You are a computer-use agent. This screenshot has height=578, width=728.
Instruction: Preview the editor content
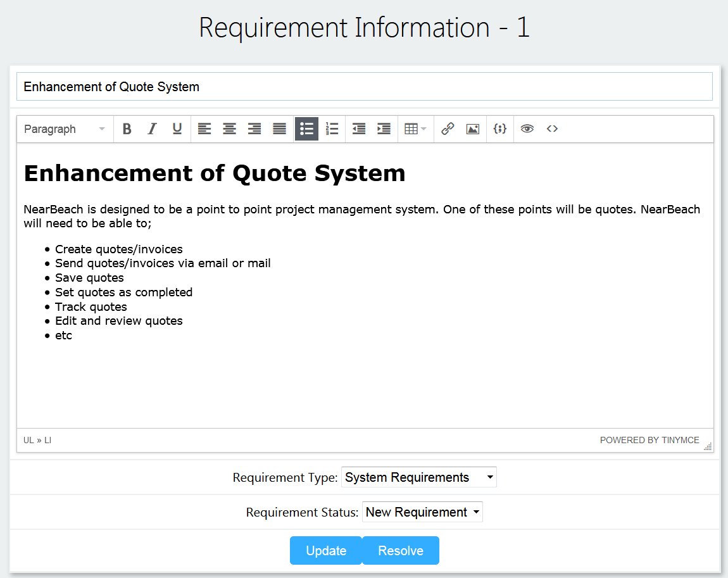[527, 129]
